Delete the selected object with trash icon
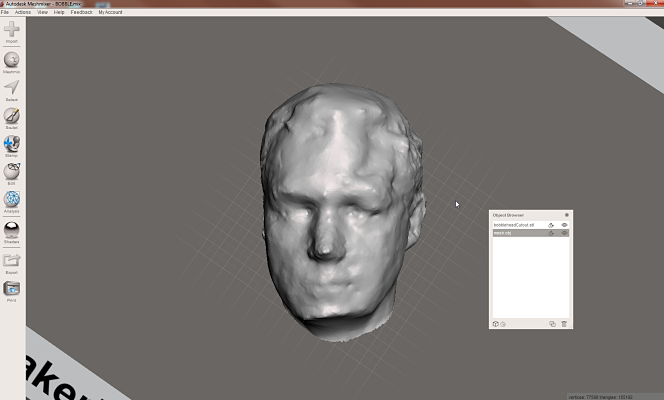Viewport: 664px width, 400px height. 564,324
